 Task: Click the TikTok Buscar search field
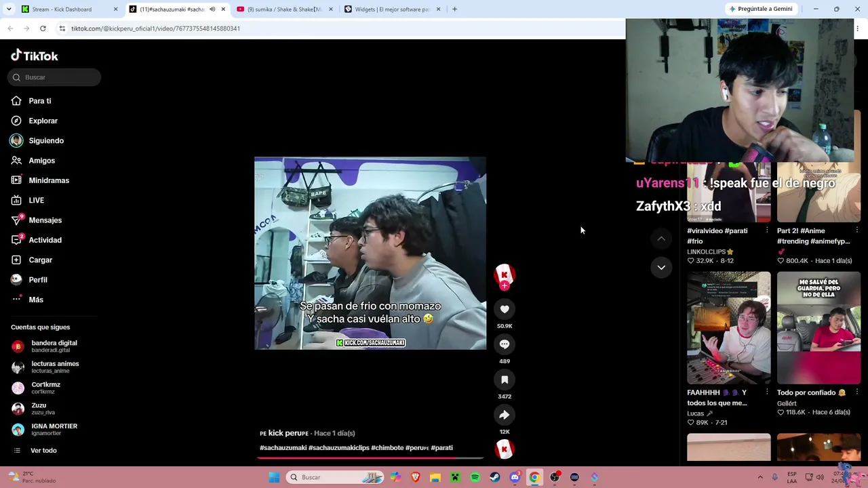[x=55, y=77]
